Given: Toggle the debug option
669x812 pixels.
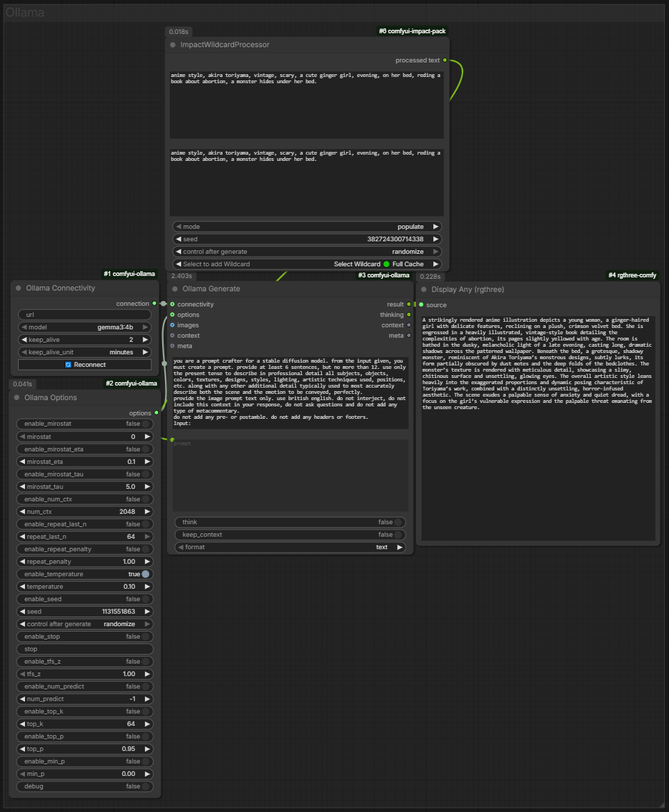Looking at the screenshot, I should (85, 786).
